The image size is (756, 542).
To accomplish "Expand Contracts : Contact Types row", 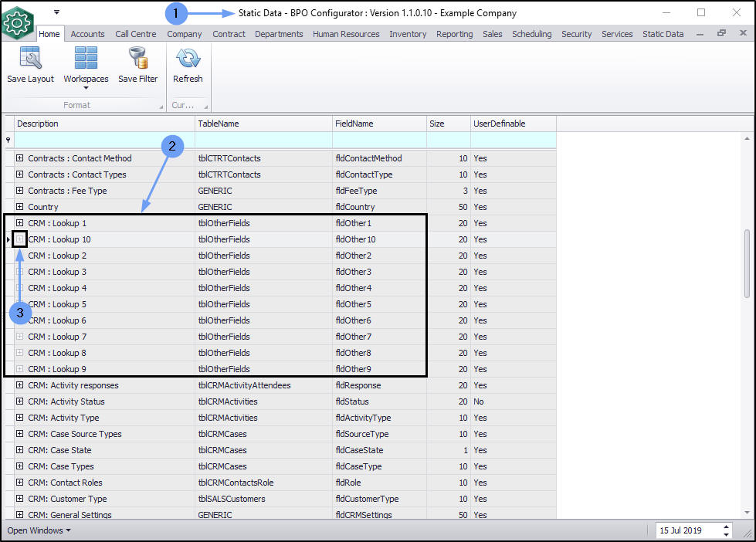I will (x=19, y=174).
